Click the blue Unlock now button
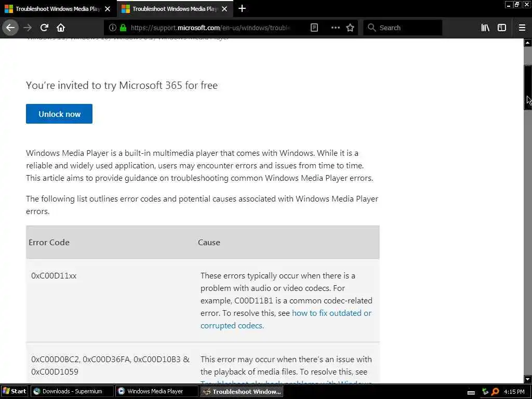The image size is (532, 399). coord(59,114)
